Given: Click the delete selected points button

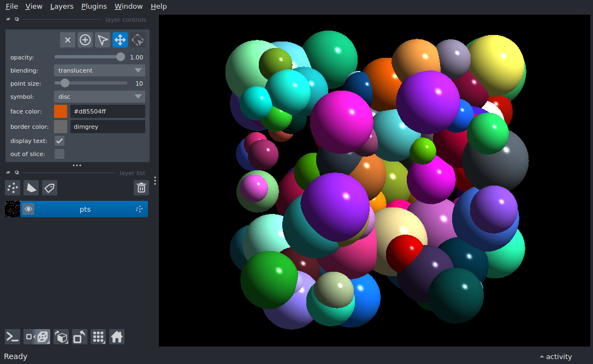Looking at the screenshot, I should tap(67, 40).
